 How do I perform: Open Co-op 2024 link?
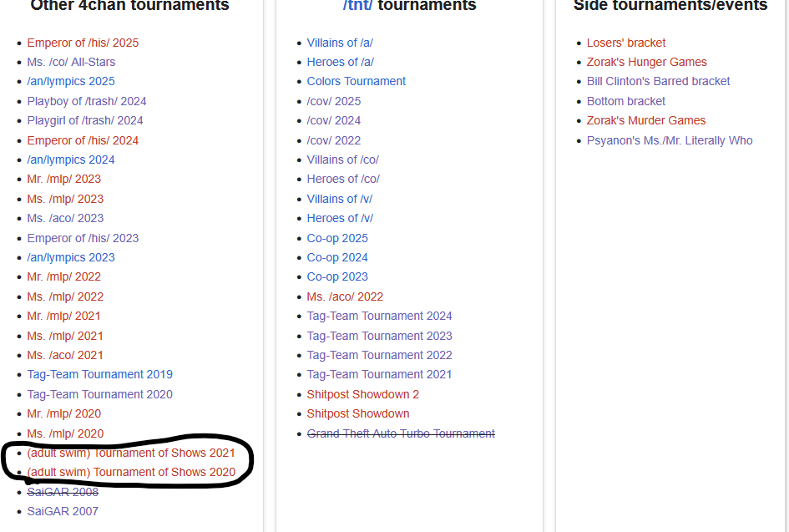[337, 257]
